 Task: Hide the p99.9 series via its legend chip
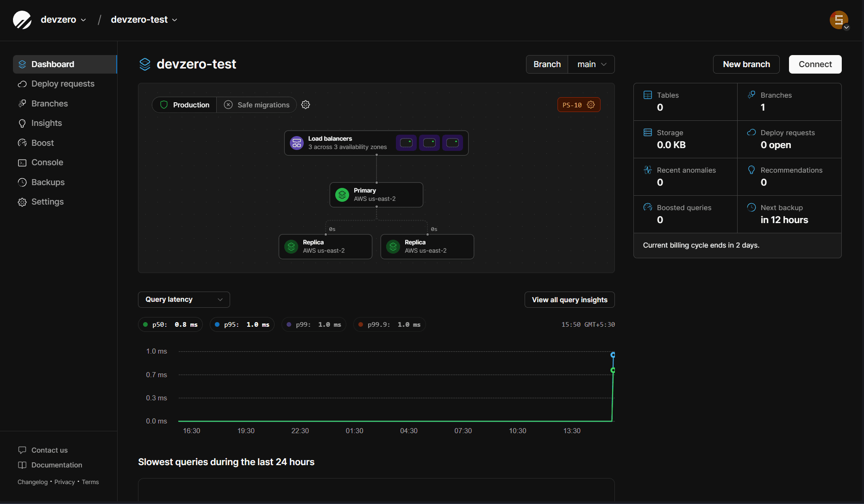tap(389, 324)
